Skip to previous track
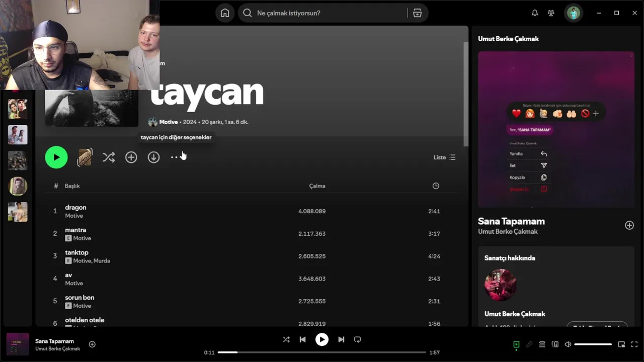 pyautogui.click(x=302, y=339)
